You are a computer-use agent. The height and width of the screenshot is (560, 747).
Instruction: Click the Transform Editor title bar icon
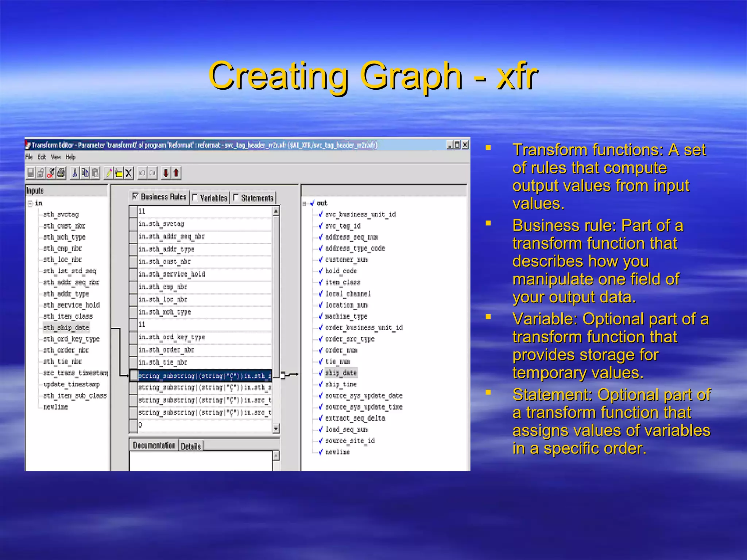[28, 145]
